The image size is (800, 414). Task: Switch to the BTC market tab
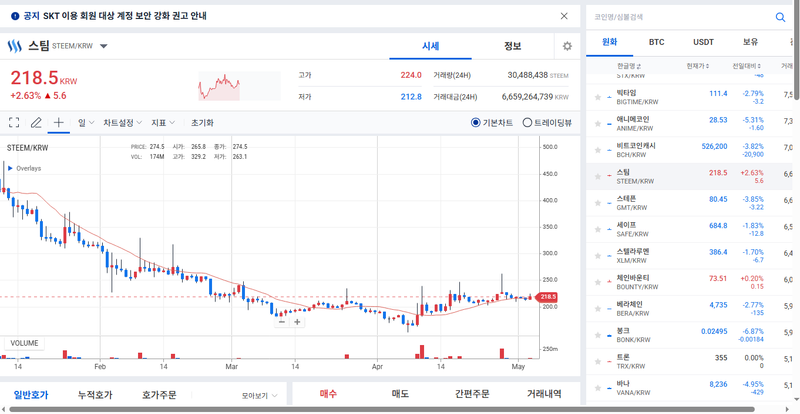point(657,42)
